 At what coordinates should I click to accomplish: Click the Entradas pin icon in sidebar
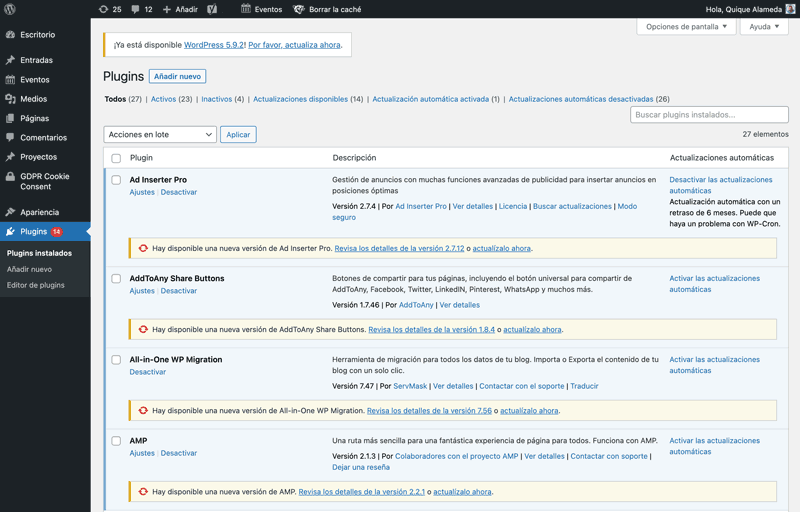(10, 60)
